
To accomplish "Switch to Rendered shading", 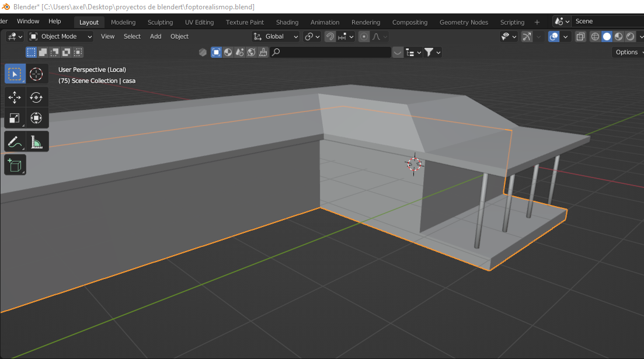I will pyautogui.click(x=630, y=37).
